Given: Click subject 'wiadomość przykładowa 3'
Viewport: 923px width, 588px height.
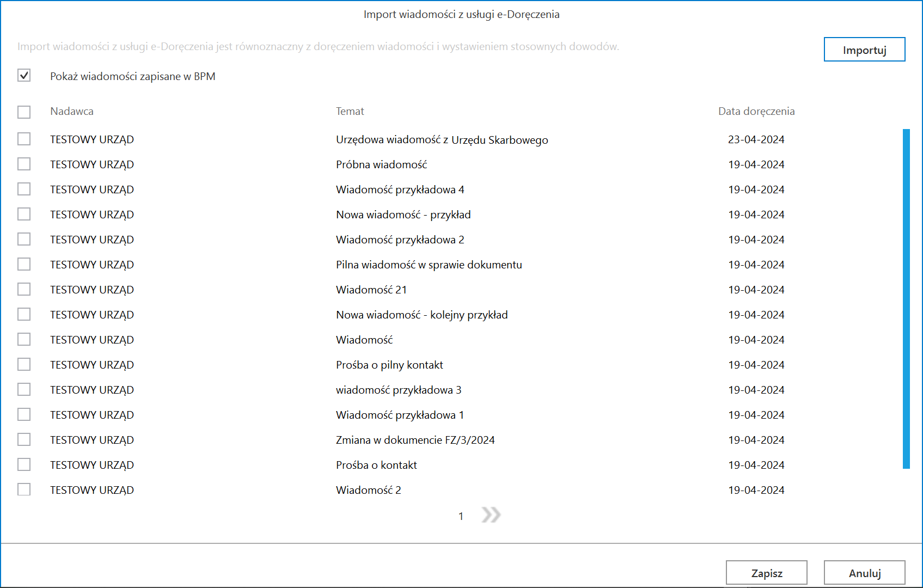Looking at the screenshot, I should 399,390.
